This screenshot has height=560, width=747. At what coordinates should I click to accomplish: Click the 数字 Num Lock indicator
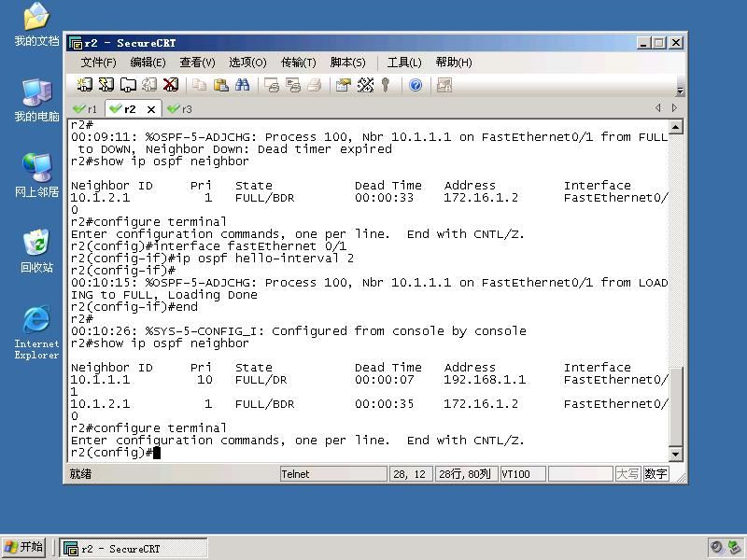click(655, 474)
